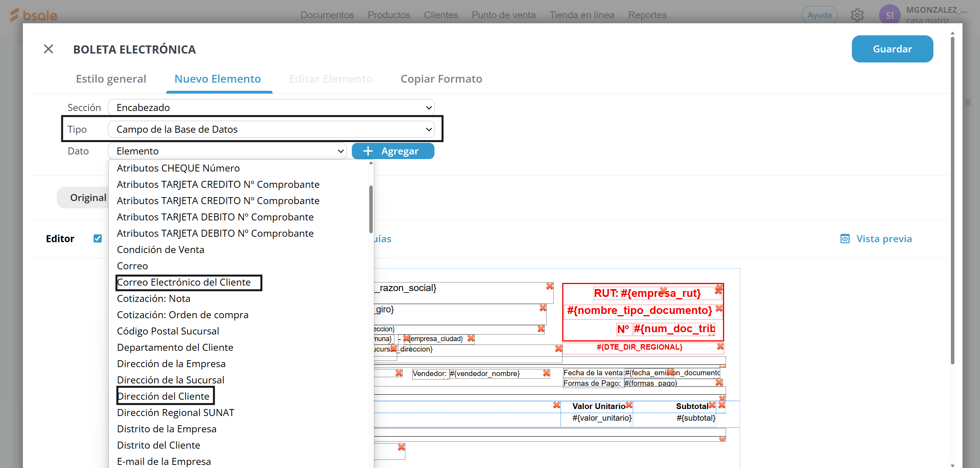The height and width of the screenshot is (468, 980).
Task: Click the Agregar button
Action: [x=393, y=151]
